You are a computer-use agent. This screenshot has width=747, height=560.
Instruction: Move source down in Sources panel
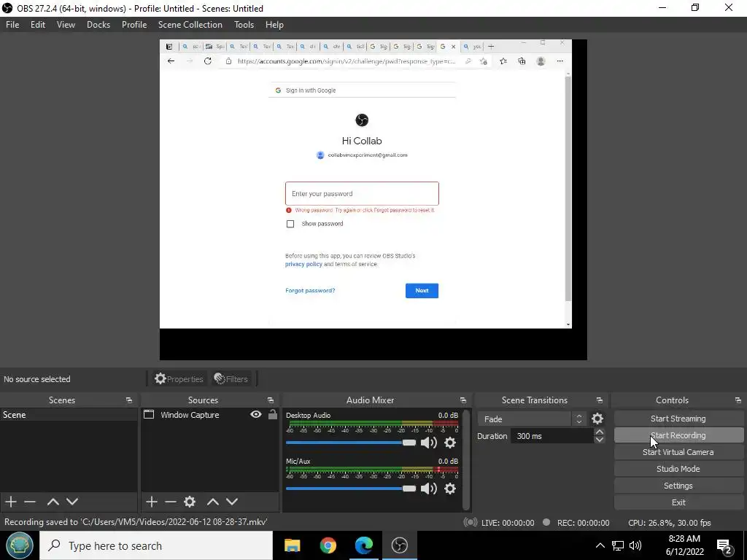[x=231, y=502]
